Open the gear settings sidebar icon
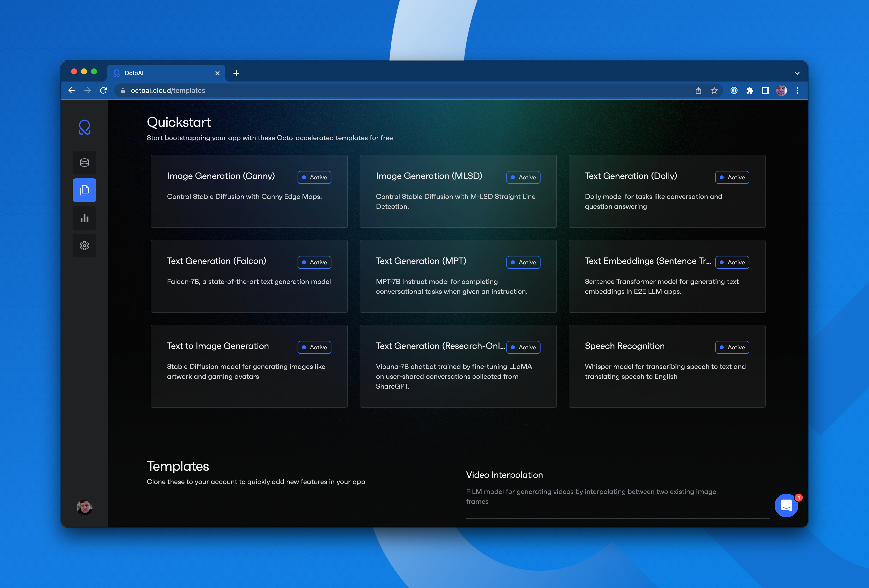This screenshot has height=588, width=869. pyautogui.click(x=85, y=246)
